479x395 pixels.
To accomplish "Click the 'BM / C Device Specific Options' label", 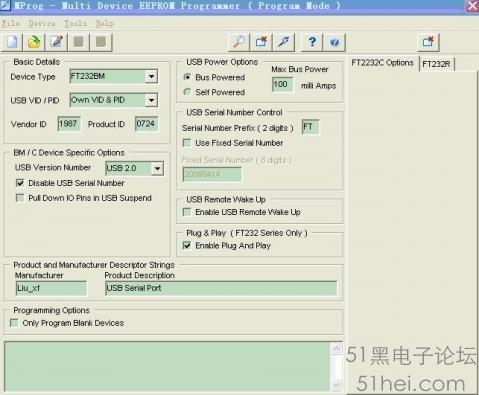I will point(69,153).
